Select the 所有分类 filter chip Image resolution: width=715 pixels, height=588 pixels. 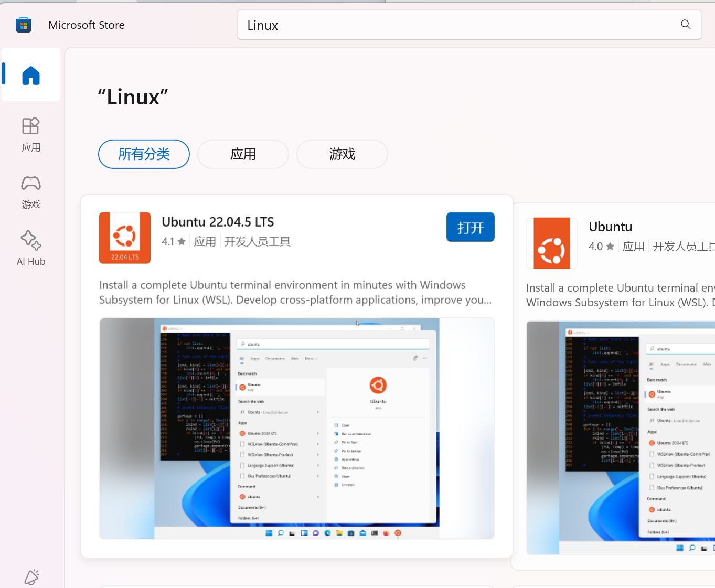(x=143, y=154)
